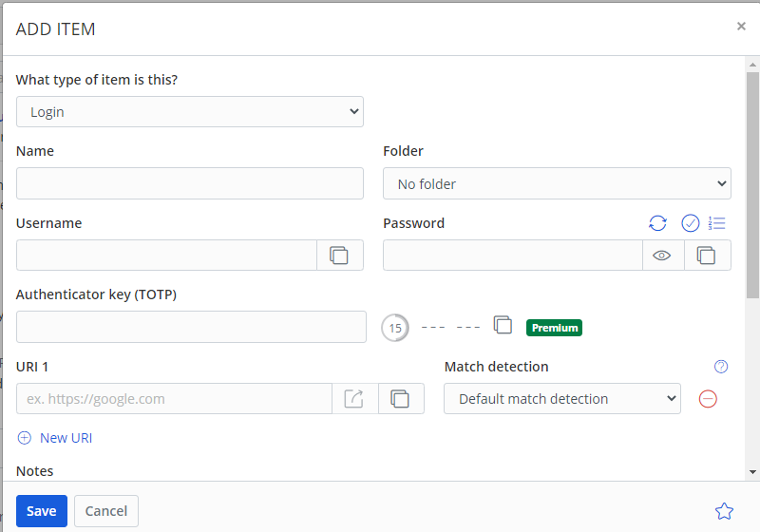This screenshot has width=760, height=532.
Task: Click the plus icon beside New URI
Action: pos(25,438)
